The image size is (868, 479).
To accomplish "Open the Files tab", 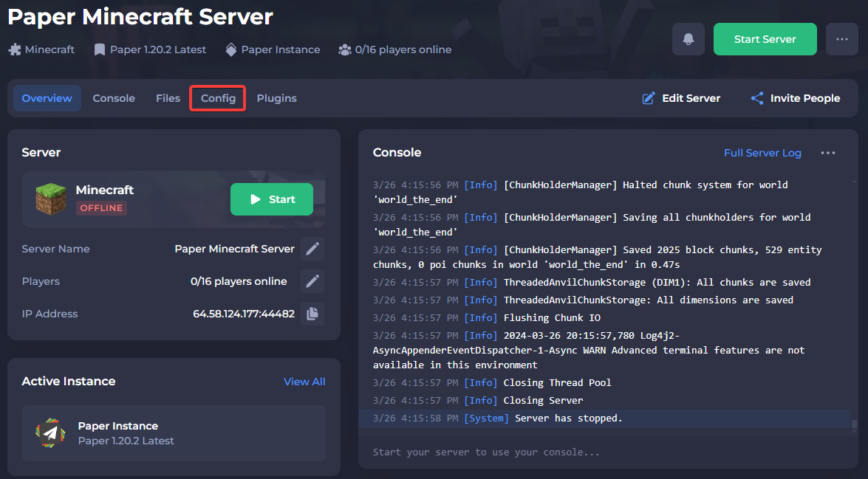I will 168,98.
